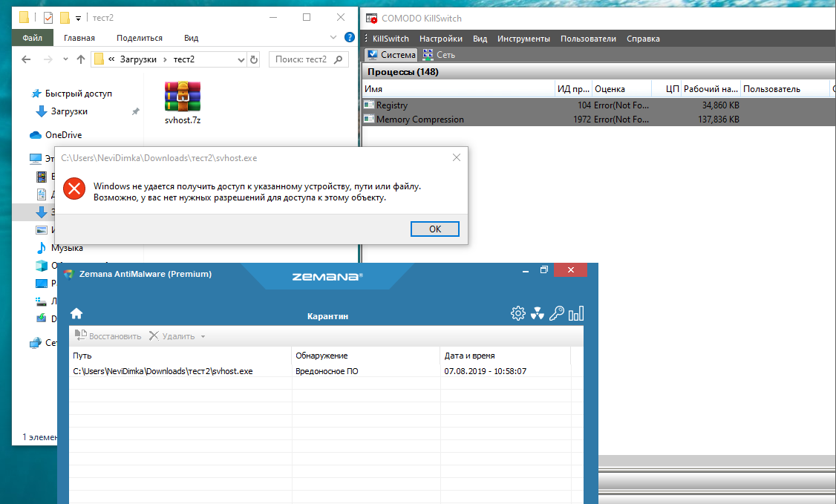The width and height of the screenshot is (836, 504).
Task: Open Инструменты menu in KillSwitch
Action: pyautogui.click(x=523, y=39)
